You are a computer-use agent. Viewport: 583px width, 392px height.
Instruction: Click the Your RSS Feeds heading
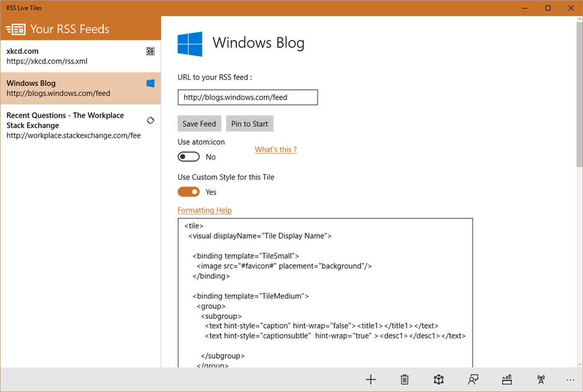pos(70,29)
